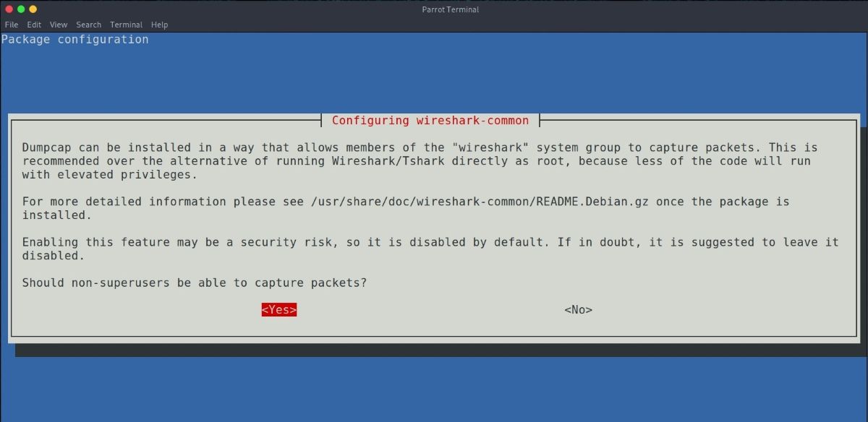The width and height of the screenshot is (868, 422).
Task: Open the Help menu
Action: click(x=159, y=25)
